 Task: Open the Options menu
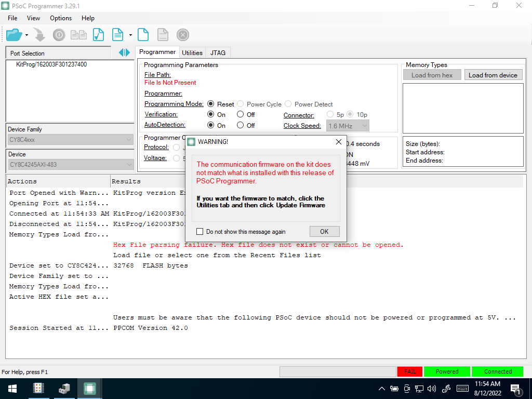tap(61, 18)
